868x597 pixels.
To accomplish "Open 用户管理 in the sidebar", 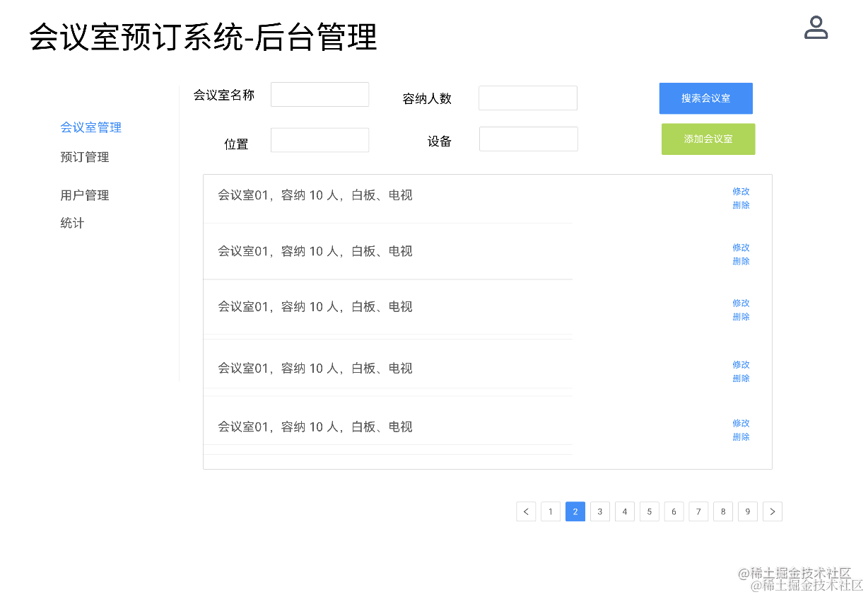I will (x=85, y=195).
